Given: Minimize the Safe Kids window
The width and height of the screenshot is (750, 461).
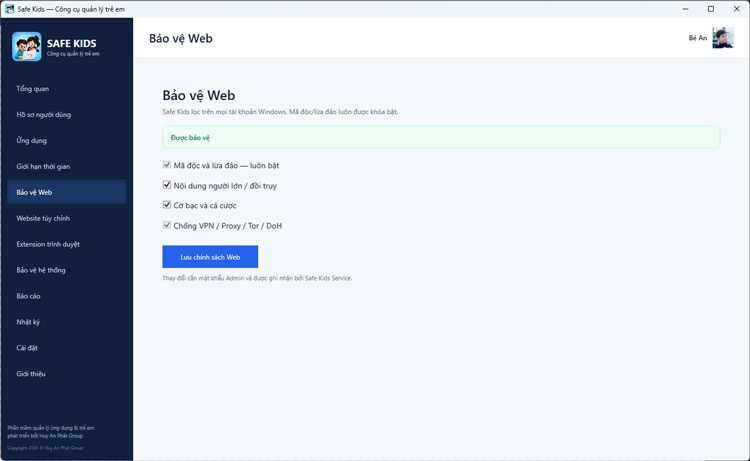Looking at the screenshot, I should click(685, 9).
